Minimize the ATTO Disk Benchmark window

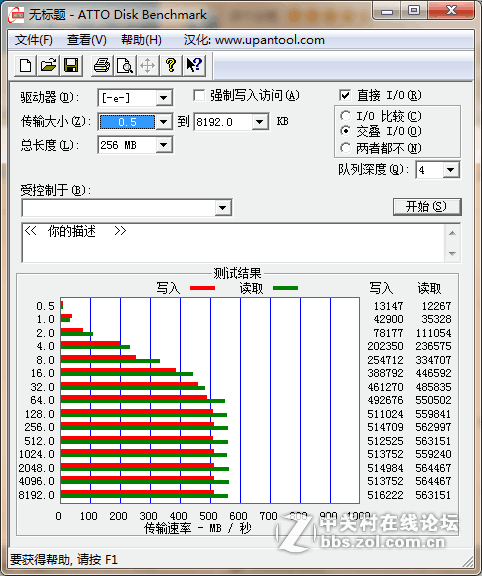[x=387, y=11]
